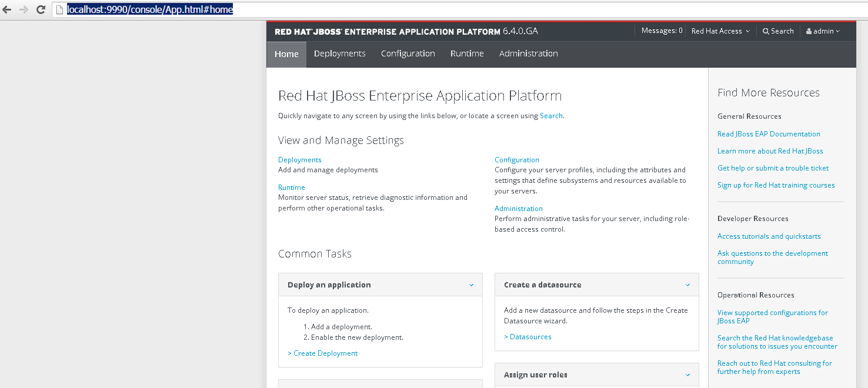Open Read JBoss EAP Documentation link
This screenshot has height=388, width=868.
click(769, 134)
